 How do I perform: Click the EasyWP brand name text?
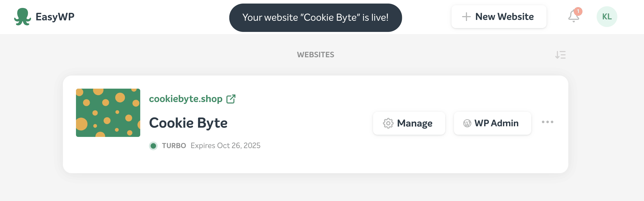(x=55, y=17)
